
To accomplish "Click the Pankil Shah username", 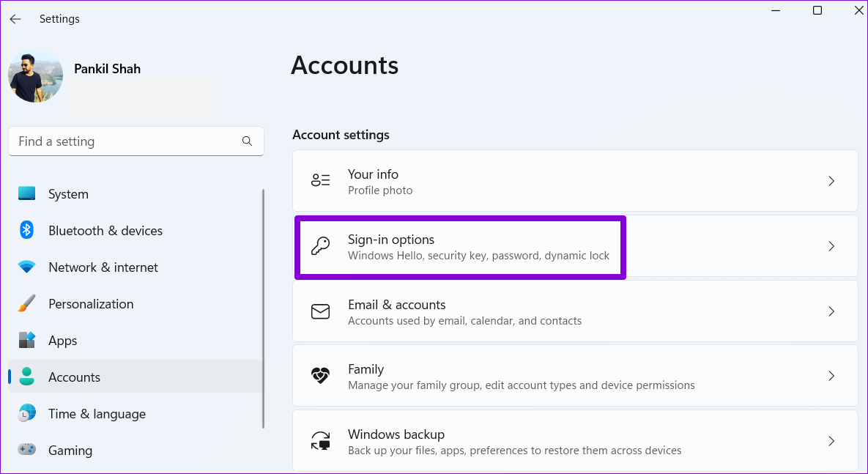I will point(108,69).
